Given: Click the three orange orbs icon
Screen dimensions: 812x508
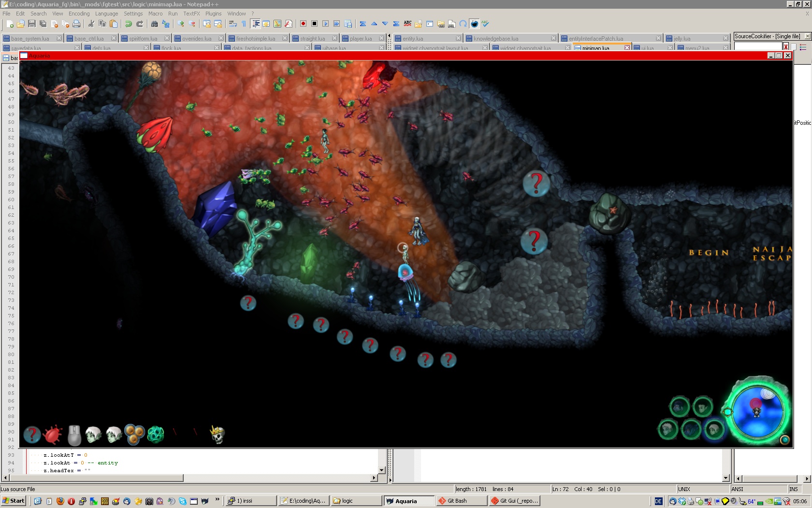Looking at the screenshot, I should (134, 434).
